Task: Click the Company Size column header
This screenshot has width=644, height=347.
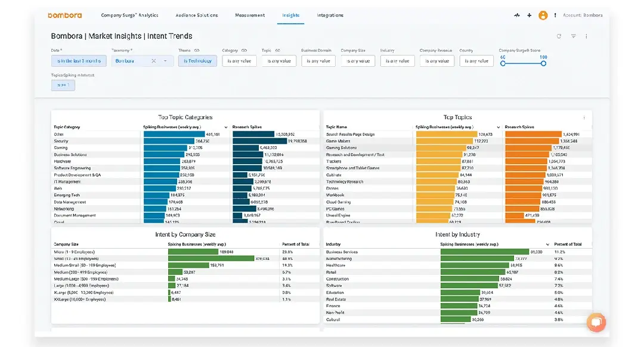Action: pyautogui.click(x=66, y=244)
